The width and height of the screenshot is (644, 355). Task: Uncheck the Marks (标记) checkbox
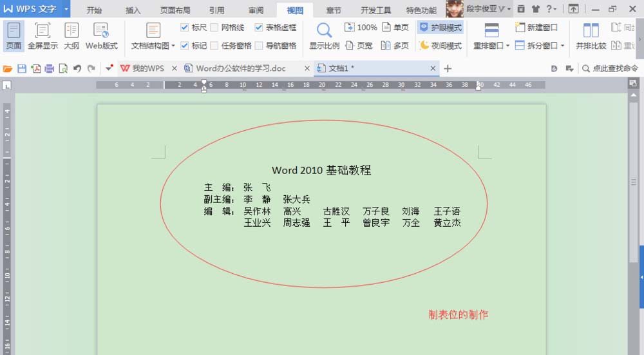coord(184,46)
